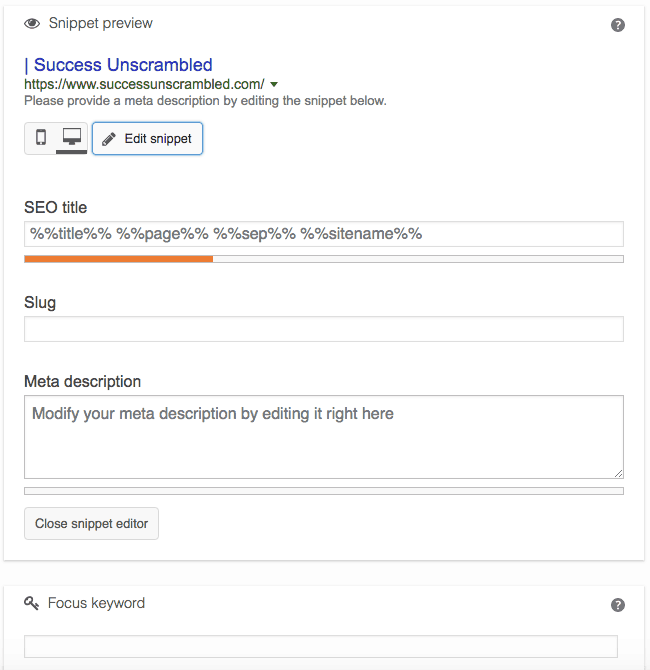Click the pencil icon in Edit snippet

coord(109,139)
